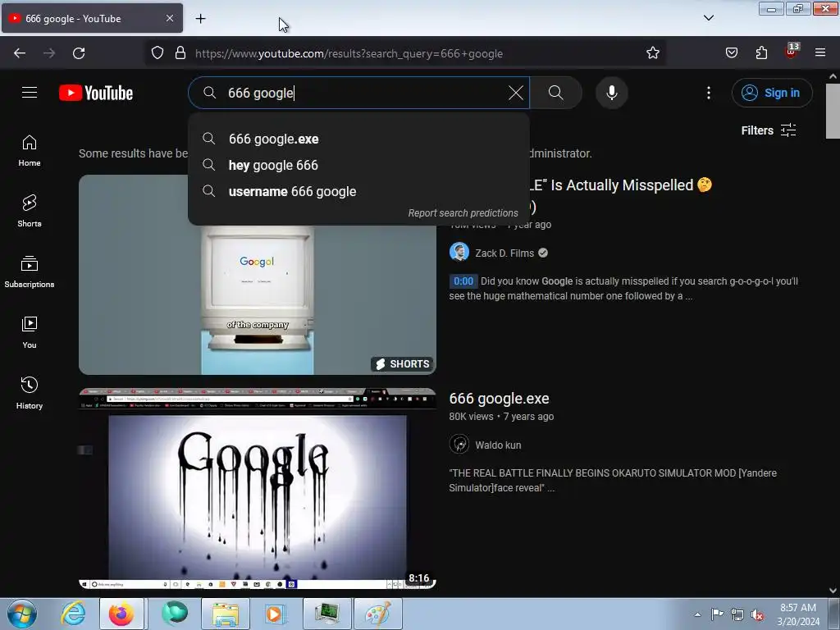Open uBlock extension icon with badge 13
840x630 pixels.
click(792, 52)
